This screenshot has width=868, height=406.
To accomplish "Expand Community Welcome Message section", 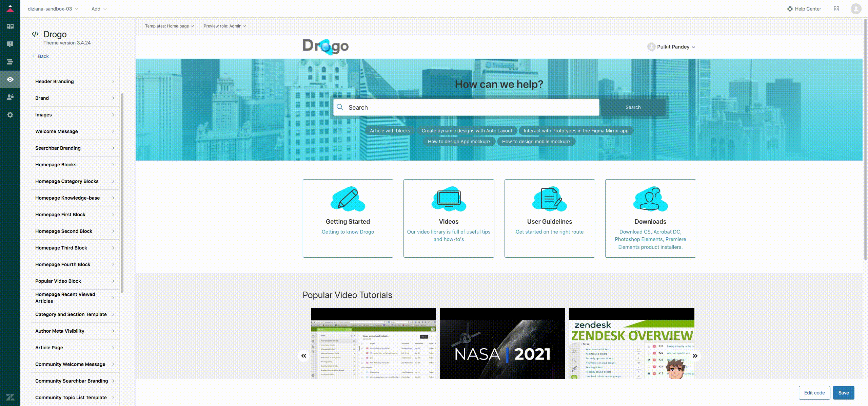I will pos(75,364).
